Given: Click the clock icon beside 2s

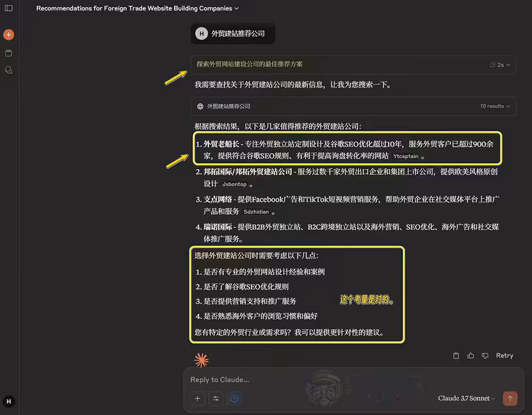Looking at the screenshot, I should [x=493, y=64].
